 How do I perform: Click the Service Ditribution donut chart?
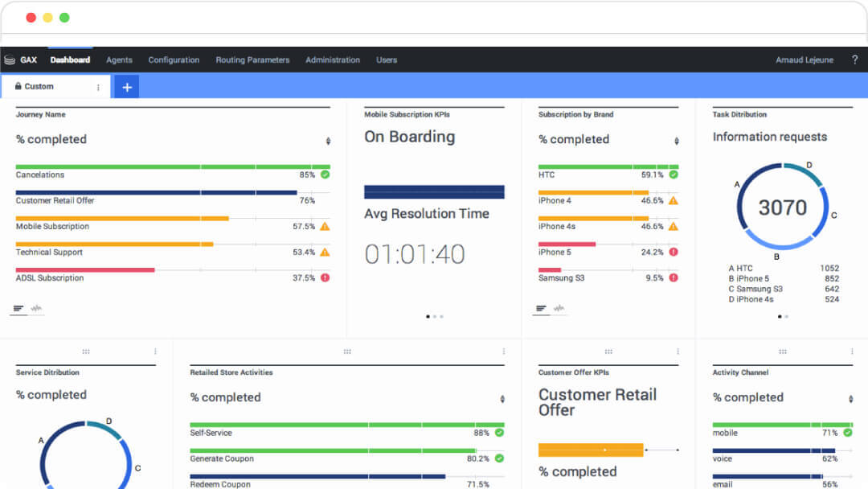(x=86, y=455)
